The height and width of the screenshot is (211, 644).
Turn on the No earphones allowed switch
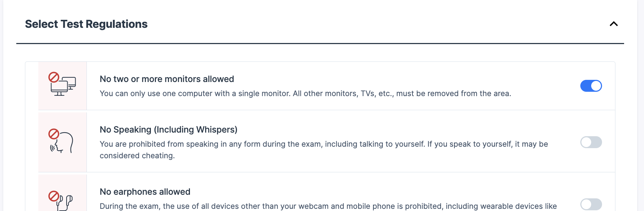[x=591, y=204]
